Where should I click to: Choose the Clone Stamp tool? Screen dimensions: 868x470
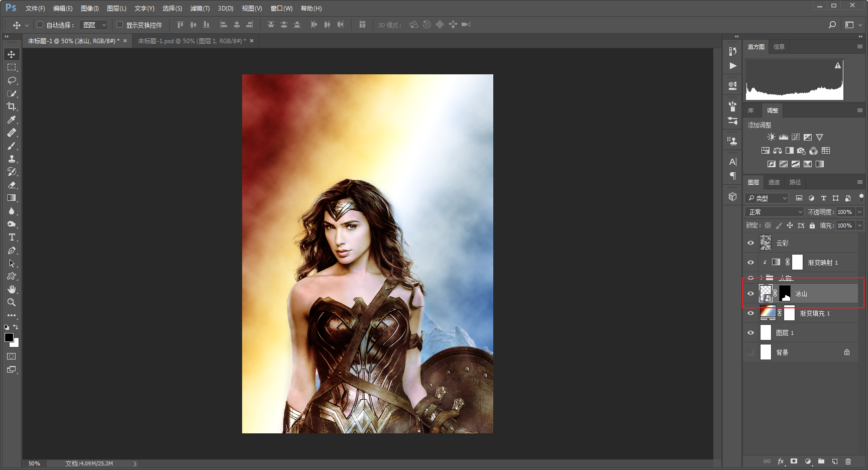pos(12,159)
